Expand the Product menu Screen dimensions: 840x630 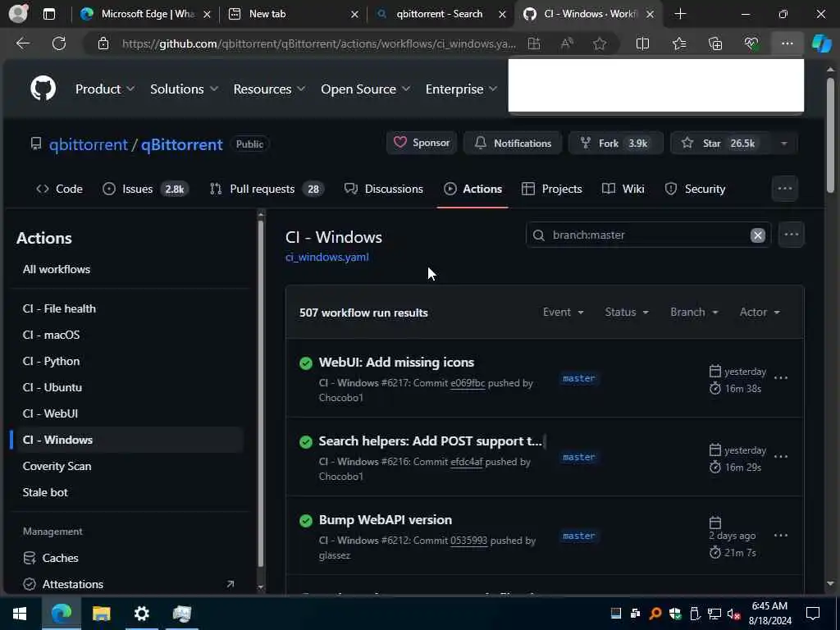pyautogui.click(x=105, y=89)
